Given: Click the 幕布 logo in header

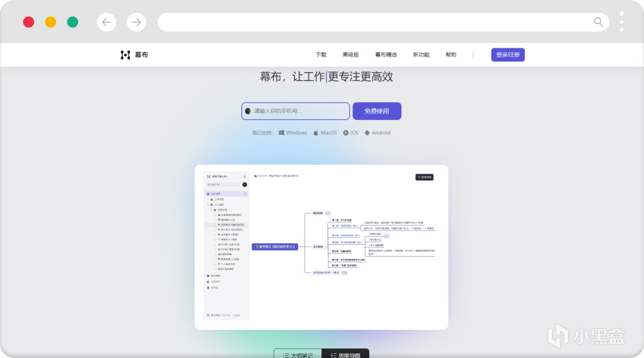Looking at the screenshot, I should point(134,55).
